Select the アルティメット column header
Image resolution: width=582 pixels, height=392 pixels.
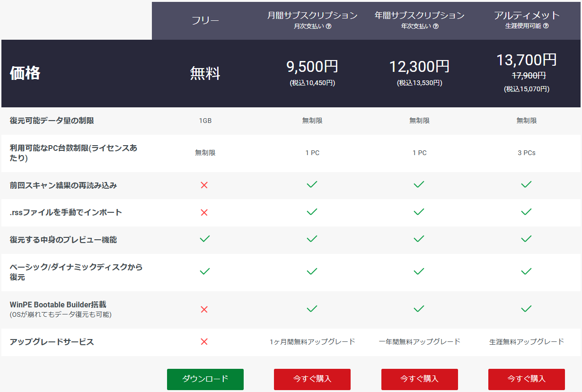pos(527,16)
